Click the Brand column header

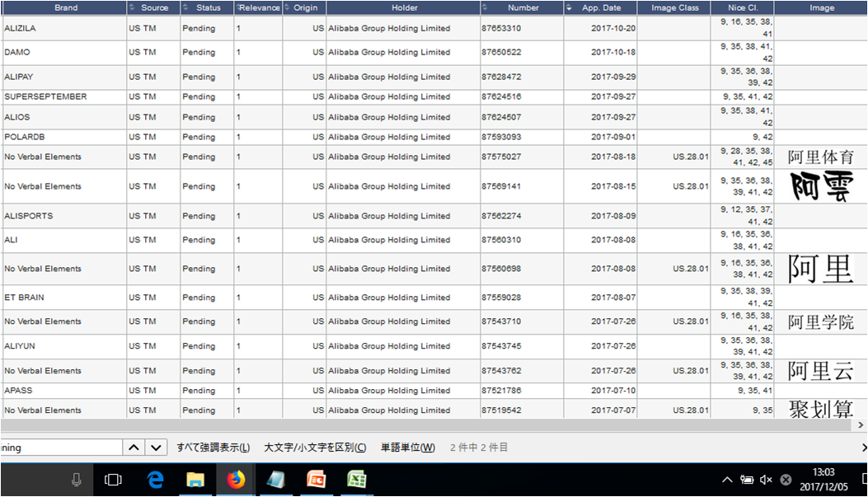[66, 8]
